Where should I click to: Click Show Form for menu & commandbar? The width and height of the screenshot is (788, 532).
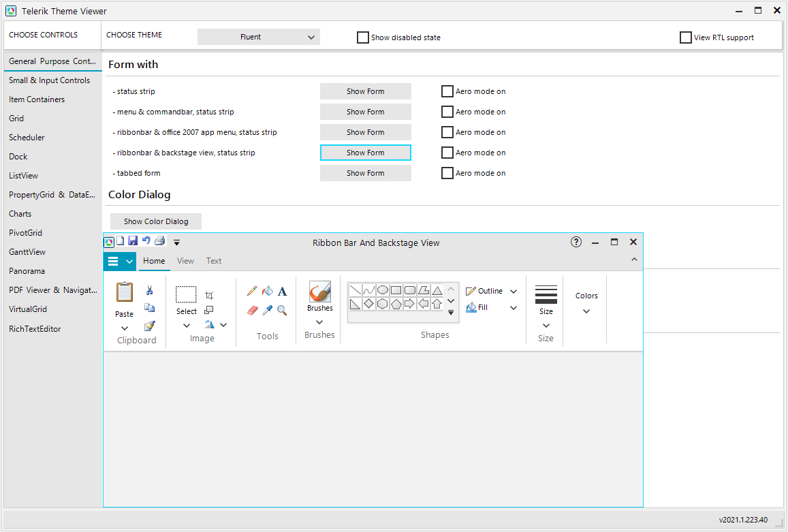coord(365,112)
